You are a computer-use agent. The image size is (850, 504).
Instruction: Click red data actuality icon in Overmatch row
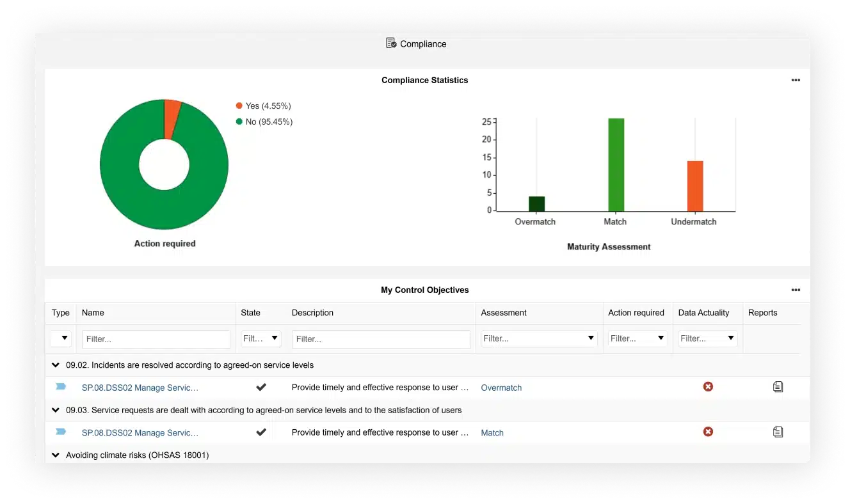[708, 387]
